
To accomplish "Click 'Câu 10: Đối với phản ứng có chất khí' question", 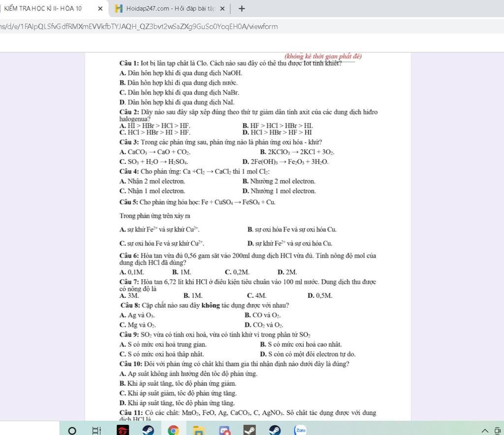I will click(x=234, y=364).
